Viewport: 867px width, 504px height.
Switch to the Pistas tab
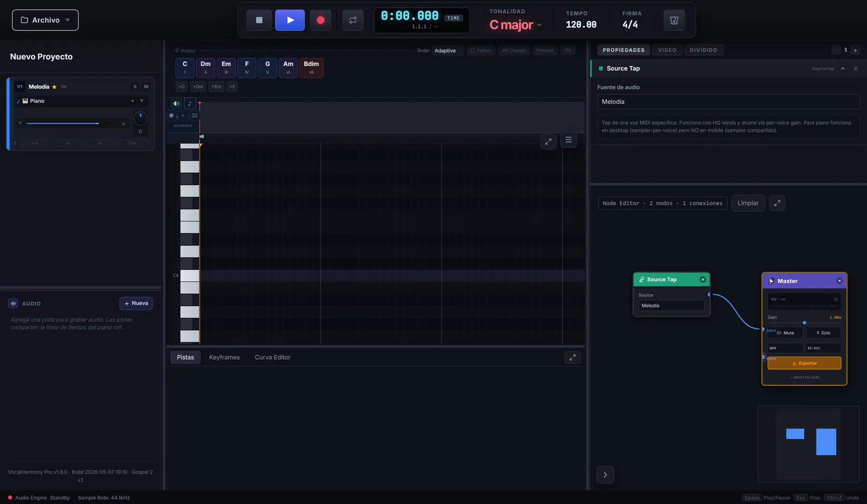[x=185, y=357]
